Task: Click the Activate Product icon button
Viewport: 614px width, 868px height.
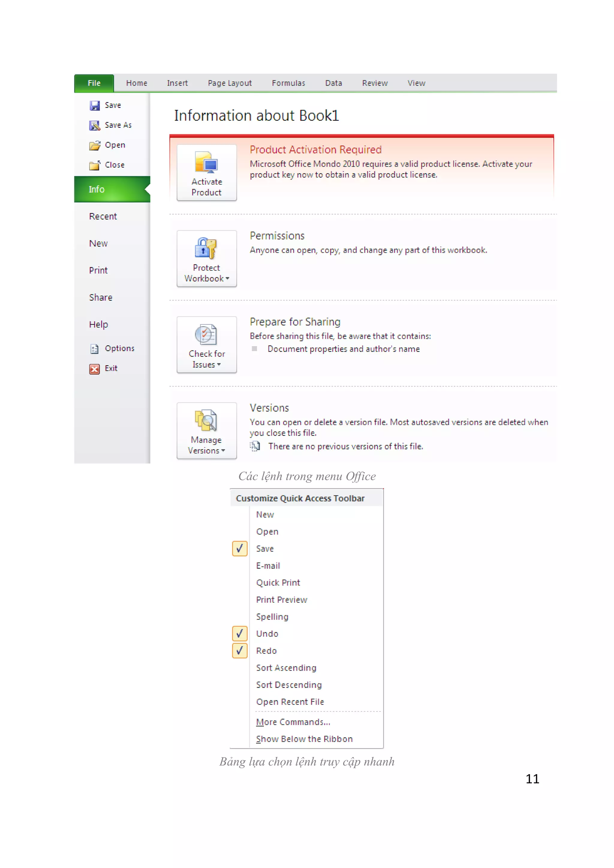Action: 207,172
